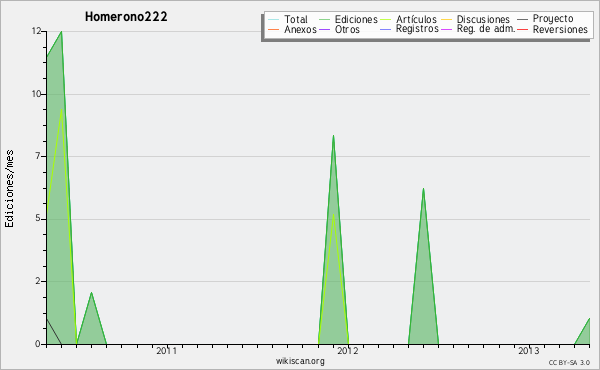Click the Ediciones/mes axis label
The width and height of the screenshot is (600, 370).
tap(9, 189)
